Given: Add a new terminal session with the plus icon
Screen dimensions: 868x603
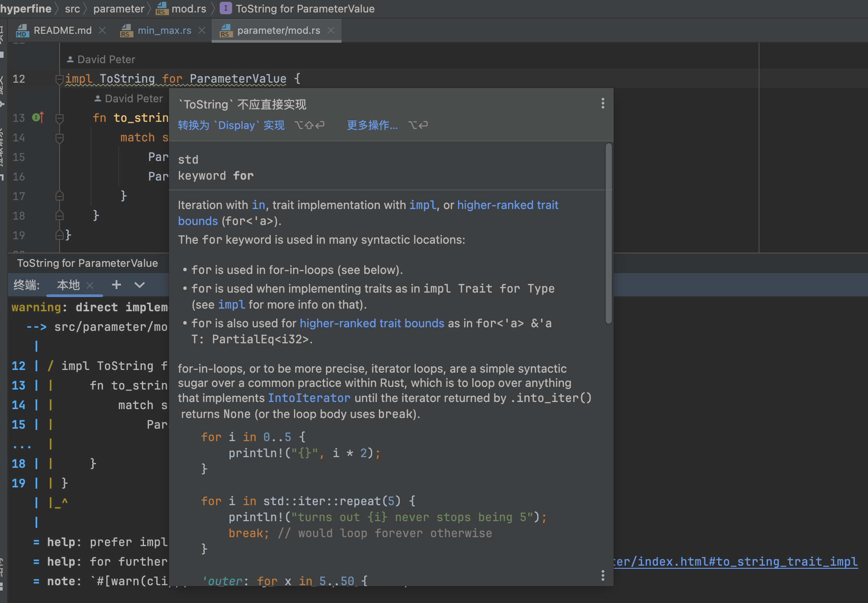Looking at the screenshot, I should coord(117,285).
